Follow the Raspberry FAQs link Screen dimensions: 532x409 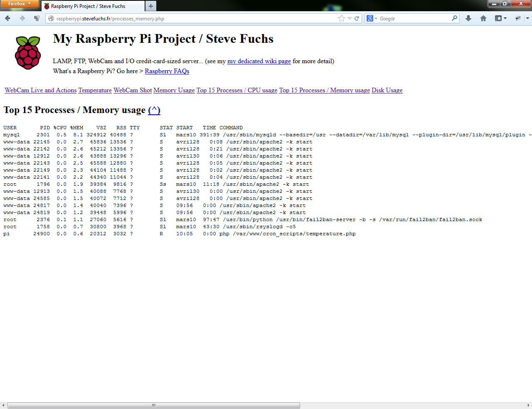167,71
